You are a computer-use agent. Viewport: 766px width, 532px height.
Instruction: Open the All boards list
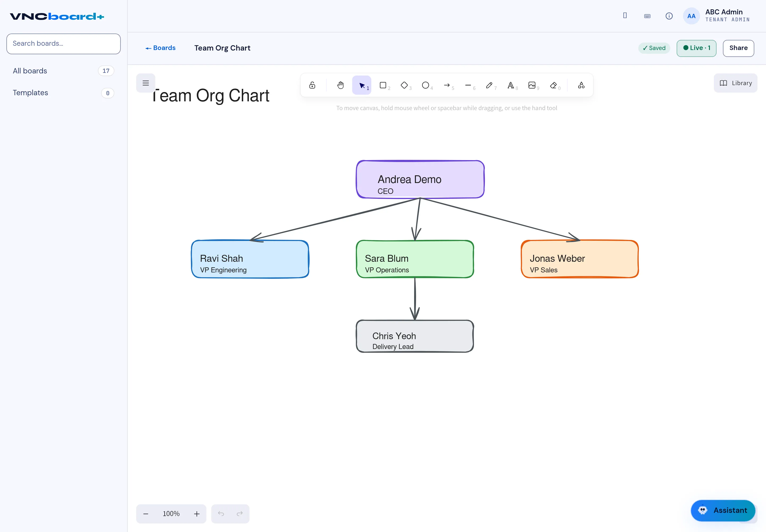pyautogui.click(x=63, y=71)
